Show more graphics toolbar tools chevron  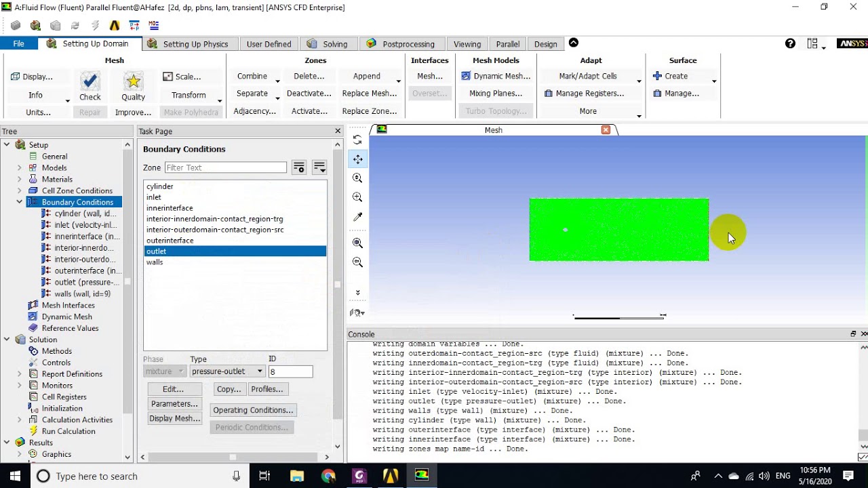click(x=357, y=293)
